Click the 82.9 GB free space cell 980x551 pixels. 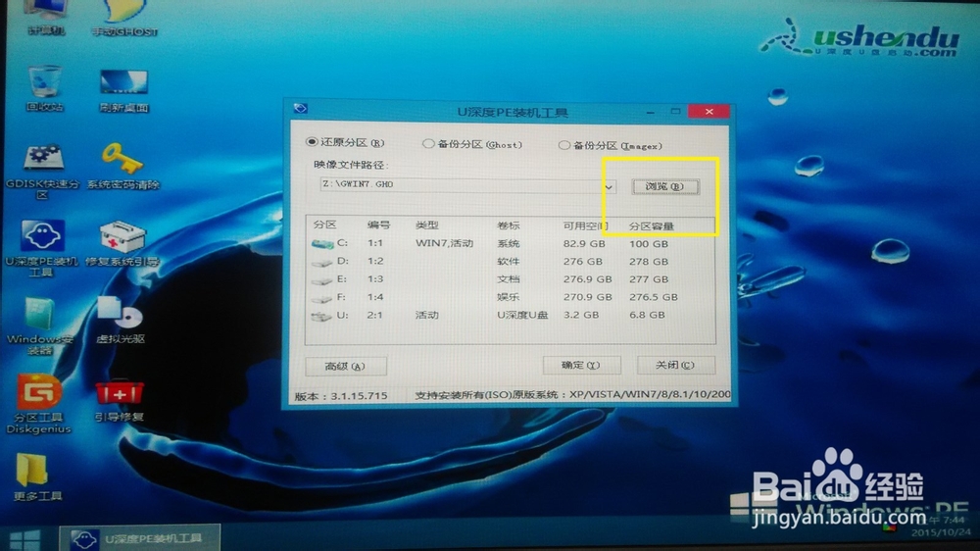pyautogui.click(x=584, y=244)
